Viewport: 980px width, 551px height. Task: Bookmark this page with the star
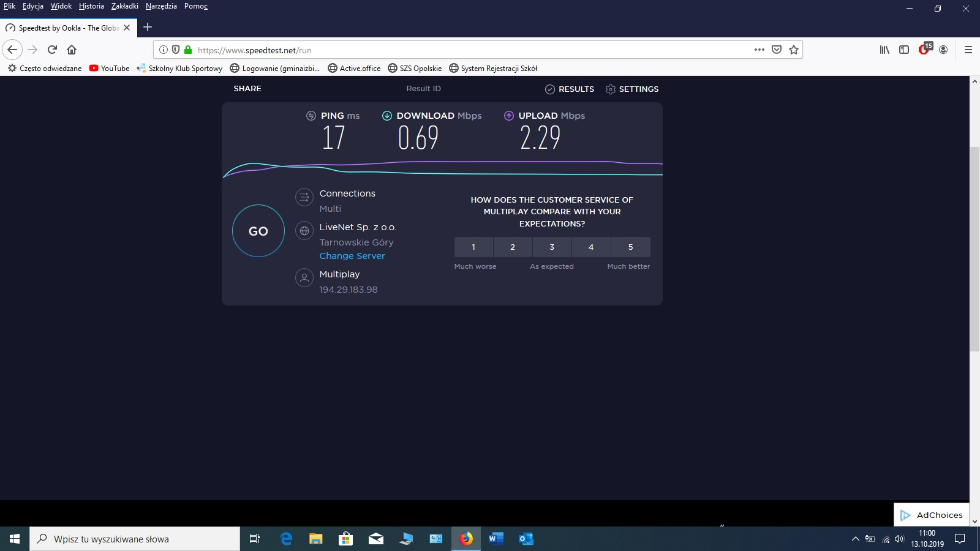tap(794, 50)
